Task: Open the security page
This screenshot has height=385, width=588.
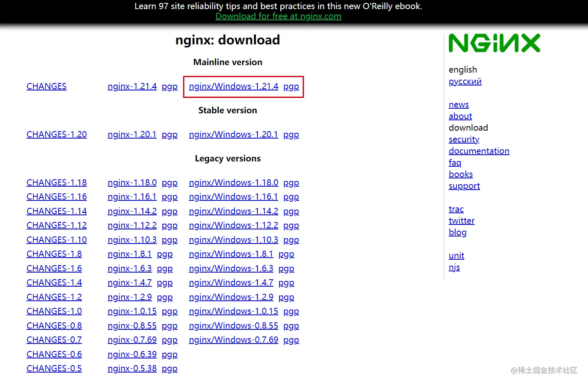Action: 464,139
